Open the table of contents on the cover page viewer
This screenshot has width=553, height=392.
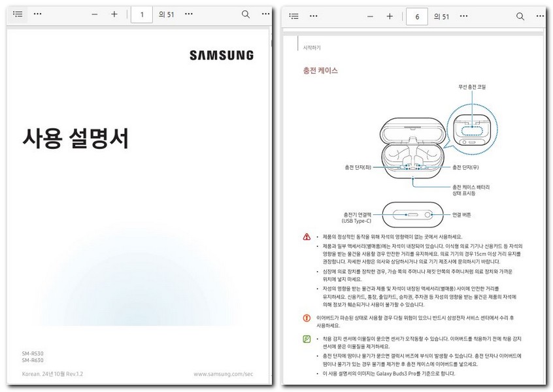[18, 14]
